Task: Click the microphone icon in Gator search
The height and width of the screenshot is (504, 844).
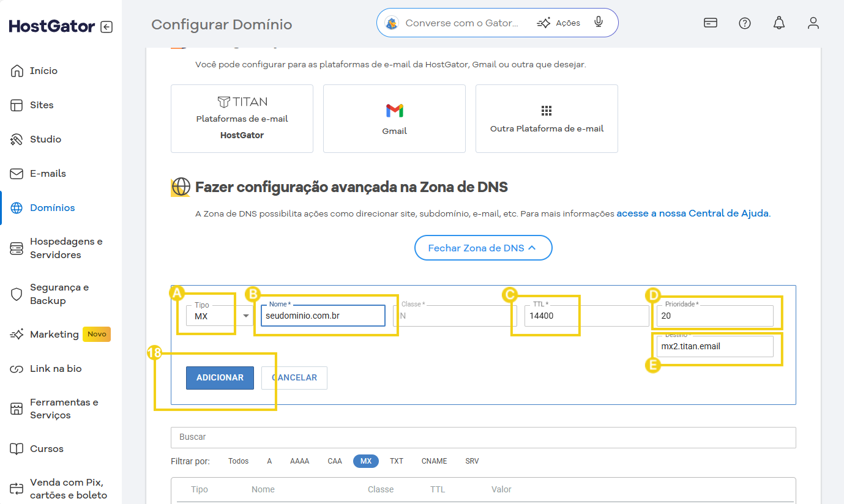Action: point(599,23)
